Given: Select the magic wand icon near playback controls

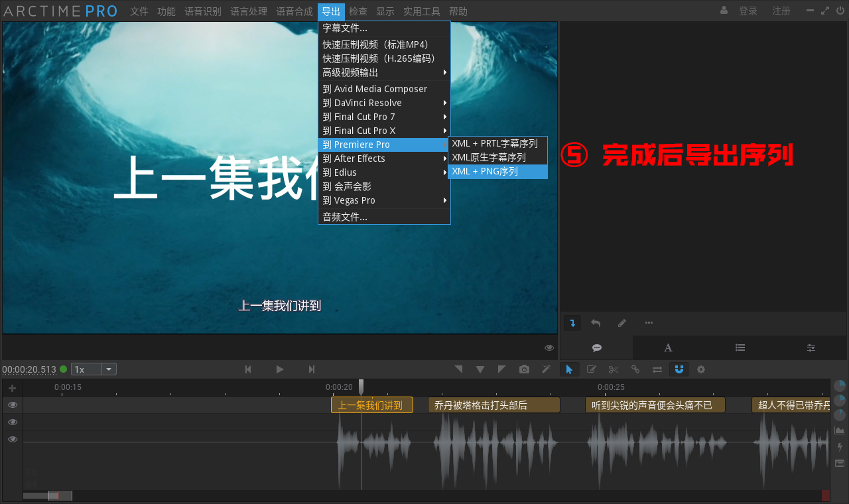Looking at the screenshot, I should pos(546,369).
